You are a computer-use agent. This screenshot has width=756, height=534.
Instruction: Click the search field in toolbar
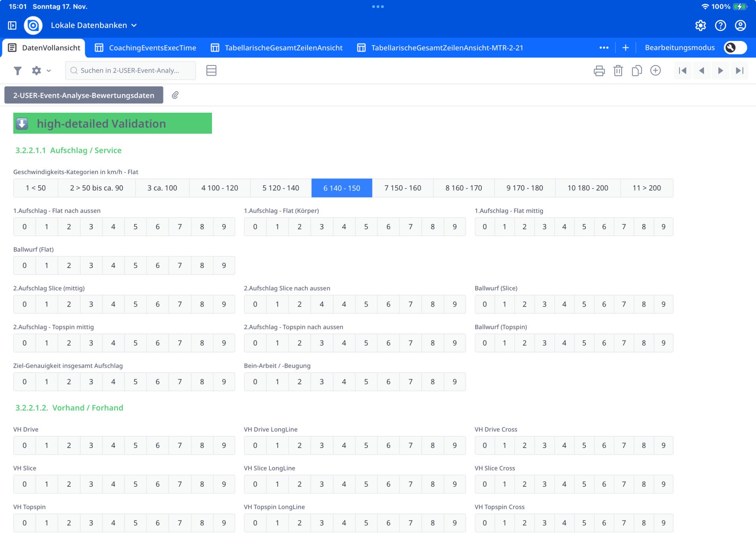(x=130, y=71)
